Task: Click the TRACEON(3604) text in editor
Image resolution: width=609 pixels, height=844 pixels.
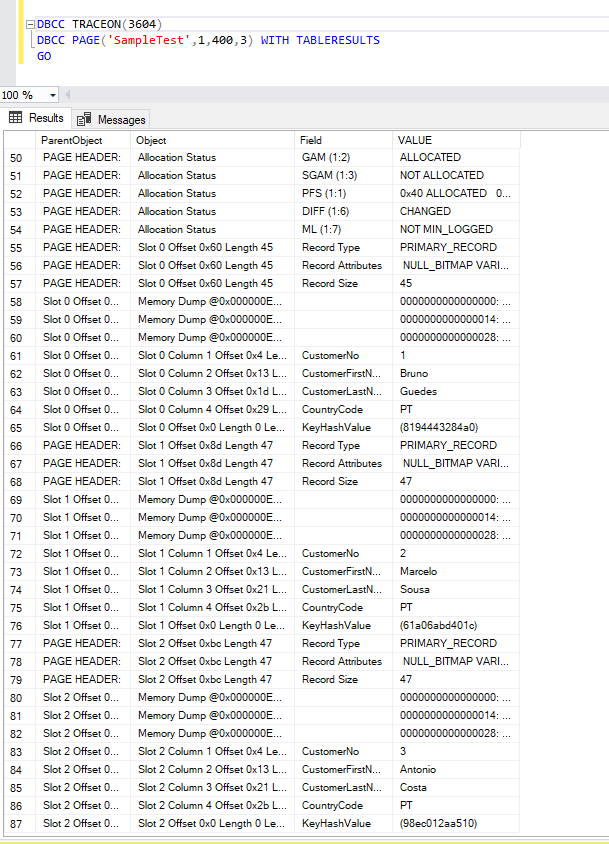Action: pos(117,24)
